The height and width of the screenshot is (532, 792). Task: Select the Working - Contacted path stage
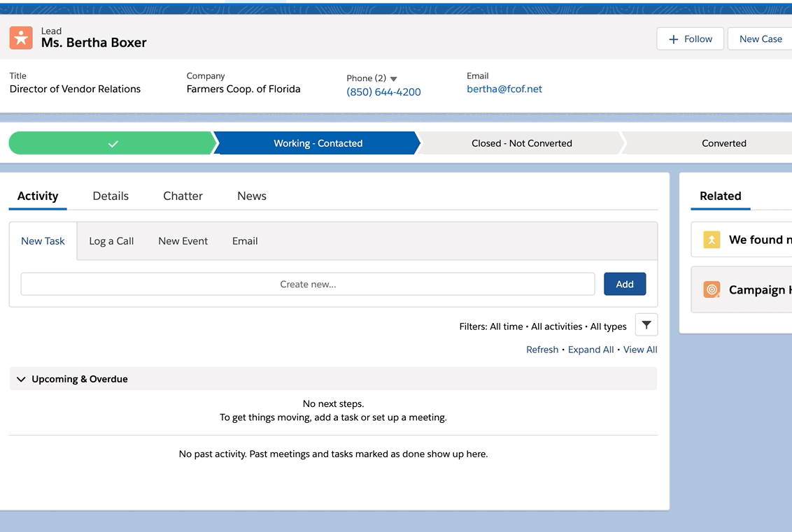point(318,143)
